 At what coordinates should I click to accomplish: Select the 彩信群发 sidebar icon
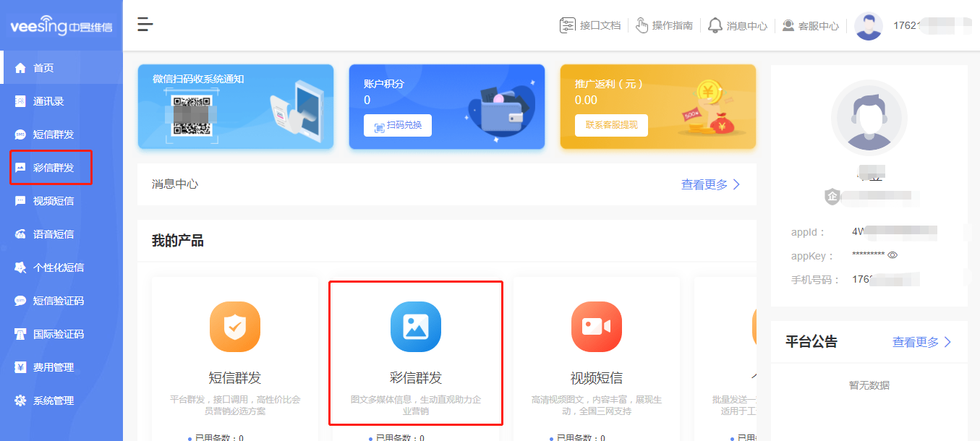pyautogui.click(x=22, y=167)
